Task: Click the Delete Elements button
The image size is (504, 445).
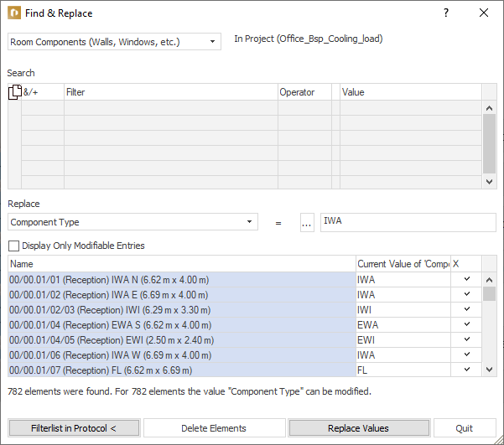Action: tap(214, 428)
